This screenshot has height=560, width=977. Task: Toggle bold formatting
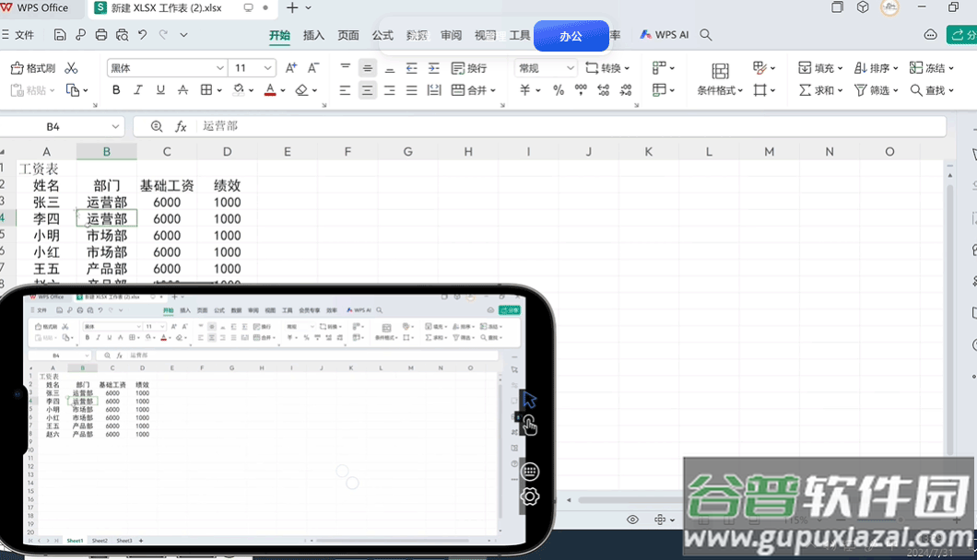click(x=115, y=90)
